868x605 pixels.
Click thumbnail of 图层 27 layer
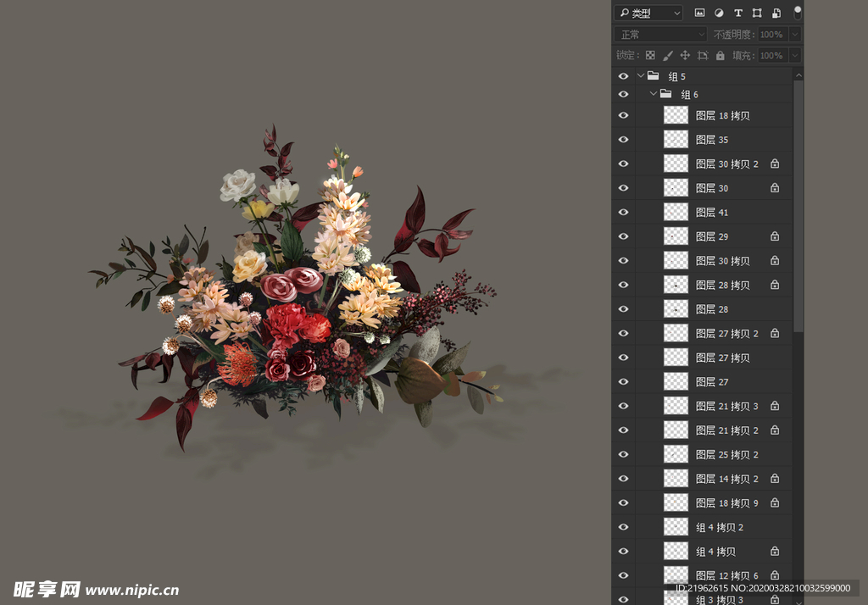[x=676, y=381]
